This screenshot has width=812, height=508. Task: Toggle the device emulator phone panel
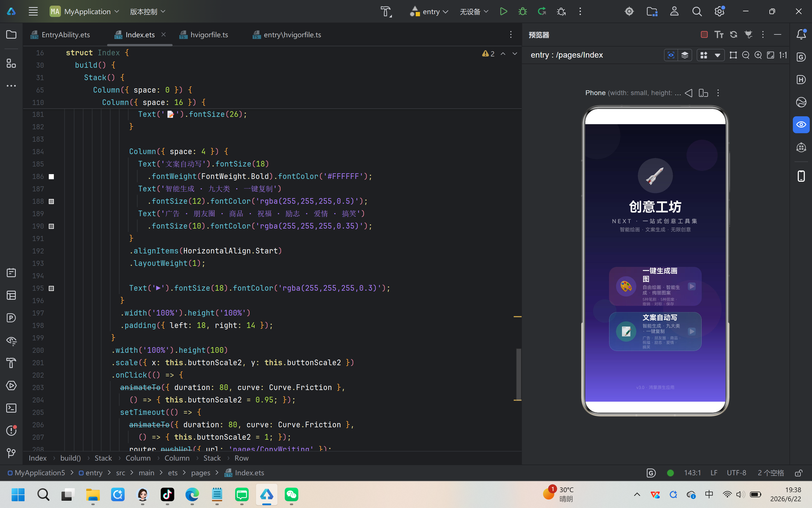801,176
